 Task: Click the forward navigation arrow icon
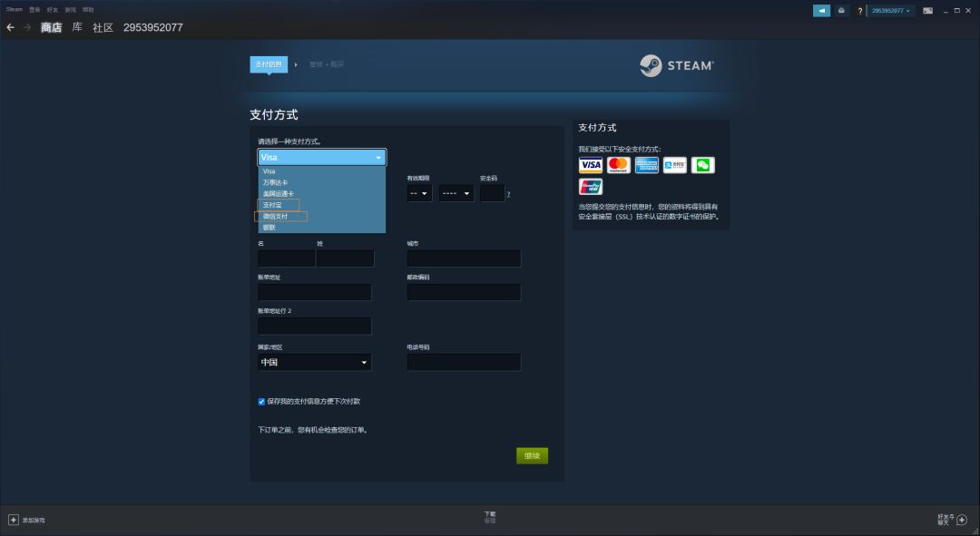pyautogui.click(x=27, y=27)
